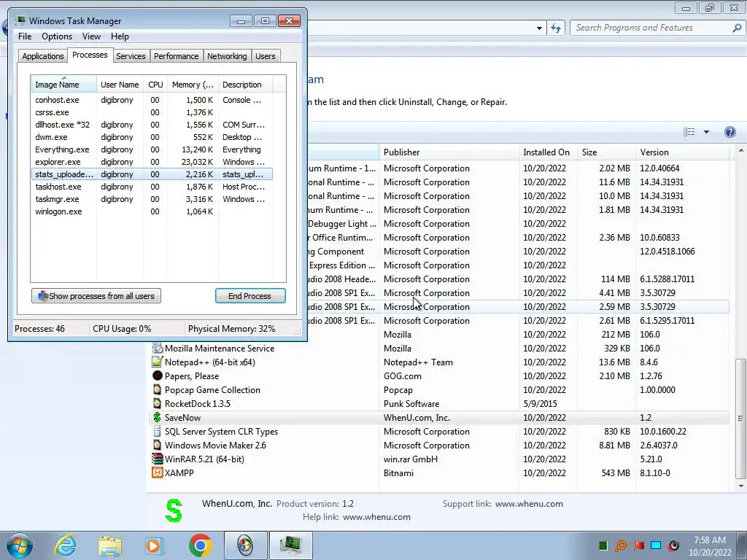Switch to the Performance tab
The height and width of the screenshot is (560, 747).
[x=176, y=56]
